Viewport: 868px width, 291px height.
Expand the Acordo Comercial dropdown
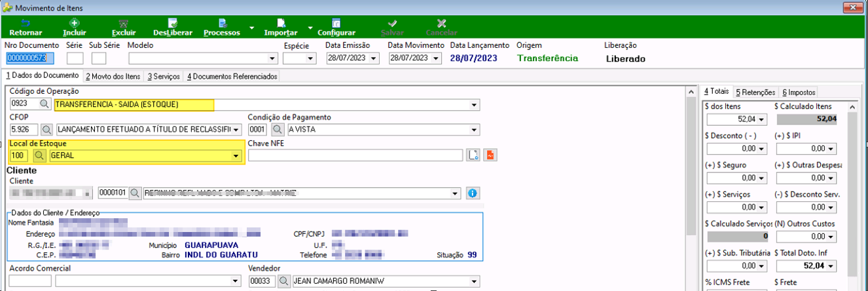pyautogui.click(x=236, y=281)
